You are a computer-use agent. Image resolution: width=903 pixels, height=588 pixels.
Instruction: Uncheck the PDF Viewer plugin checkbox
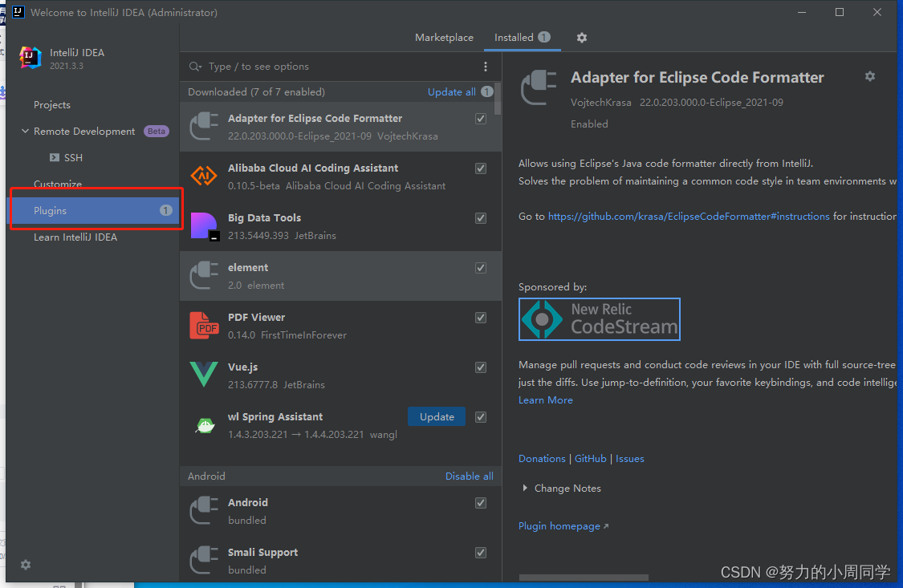480,318
